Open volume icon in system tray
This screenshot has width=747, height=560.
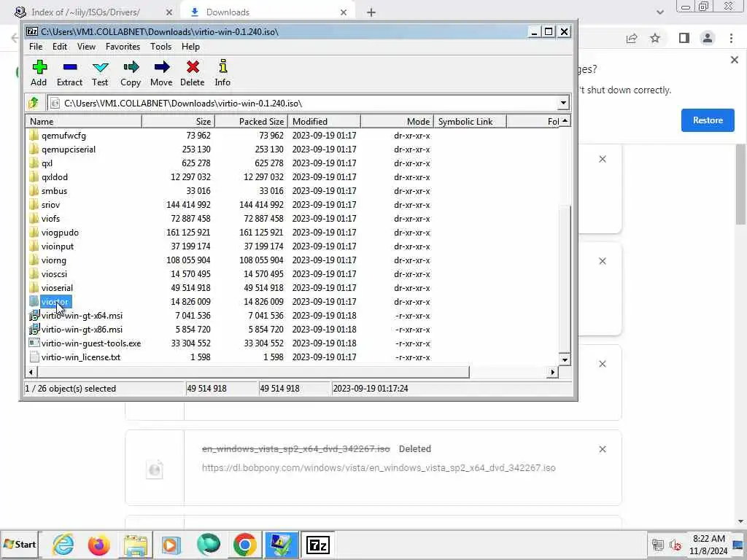coord(675,544)
